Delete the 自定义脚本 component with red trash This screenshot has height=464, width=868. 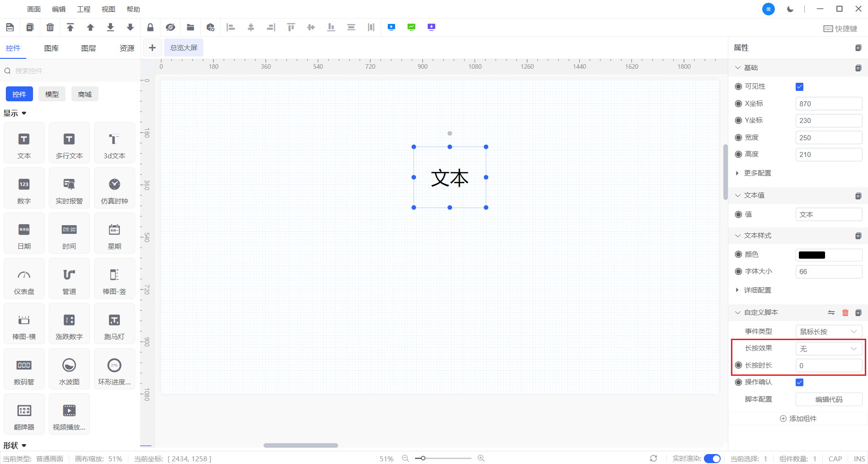845,312
